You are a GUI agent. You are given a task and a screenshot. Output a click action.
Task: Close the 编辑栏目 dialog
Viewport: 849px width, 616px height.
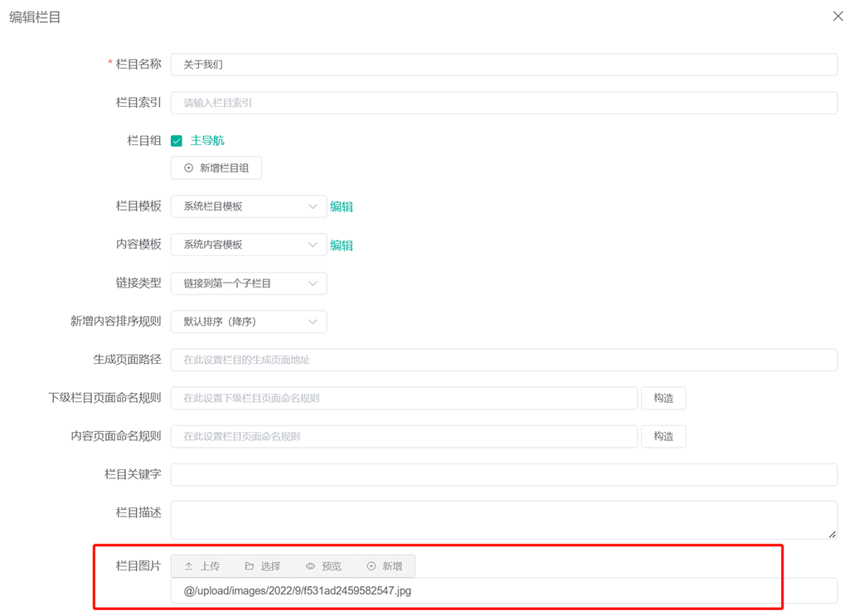[837, 17]
